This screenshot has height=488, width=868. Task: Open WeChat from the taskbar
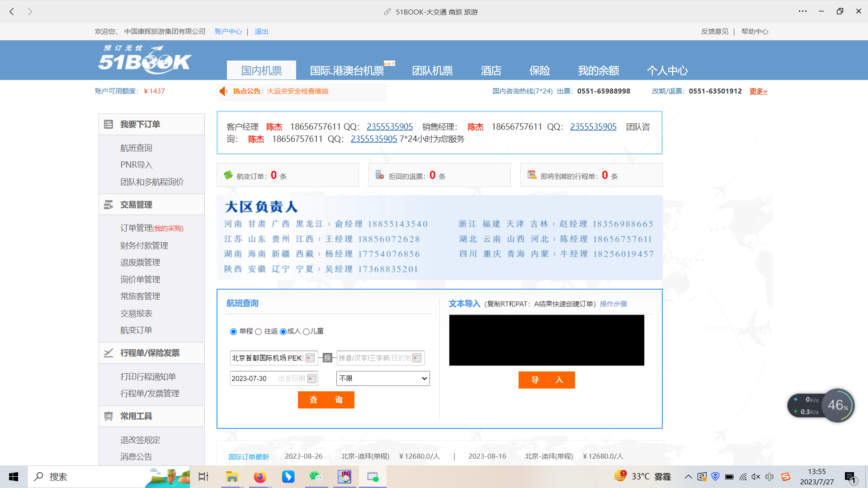[316, 477]
